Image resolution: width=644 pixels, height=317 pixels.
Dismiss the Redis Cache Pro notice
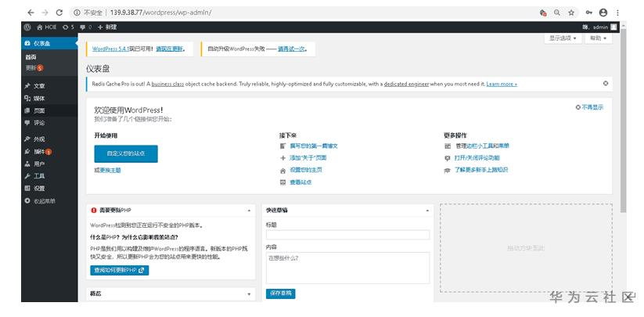[606, 83]
